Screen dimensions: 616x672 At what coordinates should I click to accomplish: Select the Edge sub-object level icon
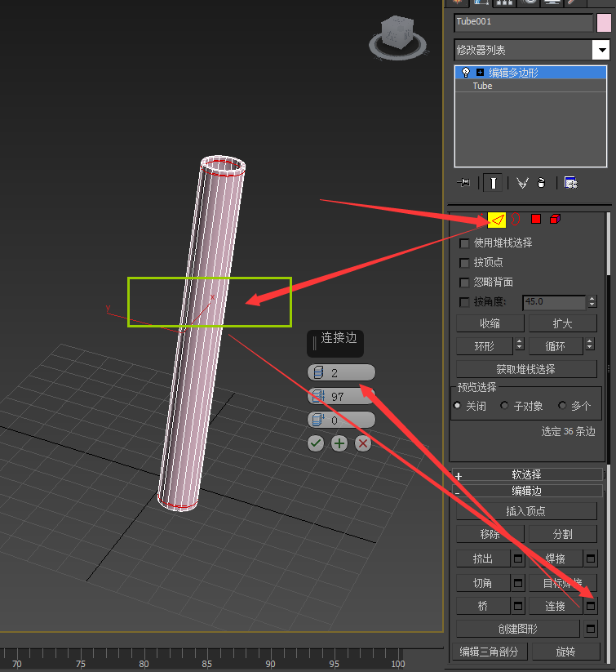[497, 219]
